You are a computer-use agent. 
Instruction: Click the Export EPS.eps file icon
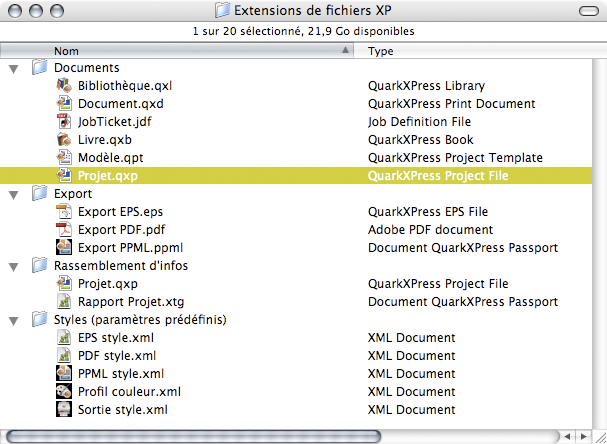tap(64, 211)
